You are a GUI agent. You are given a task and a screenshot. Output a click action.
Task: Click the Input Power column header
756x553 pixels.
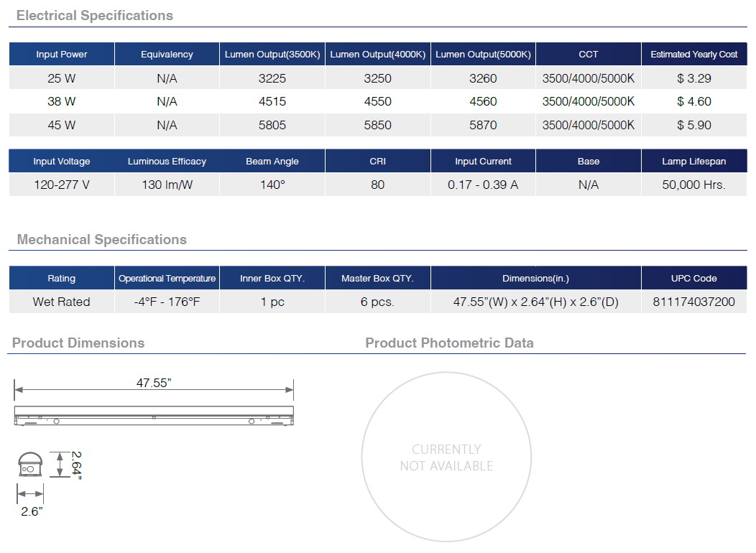[62, 55]
